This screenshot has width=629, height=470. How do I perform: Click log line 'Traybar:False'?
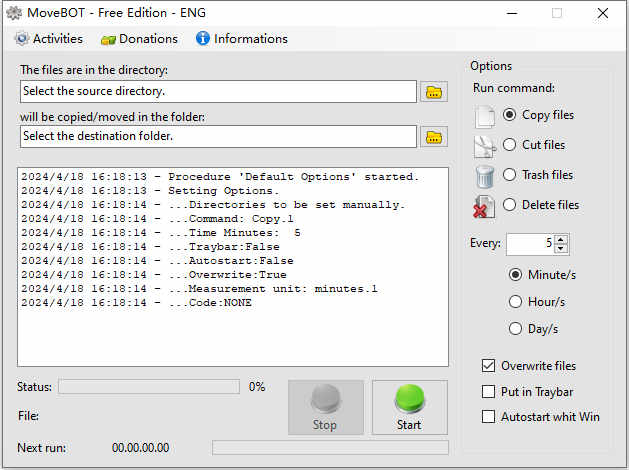coord(150,247)
